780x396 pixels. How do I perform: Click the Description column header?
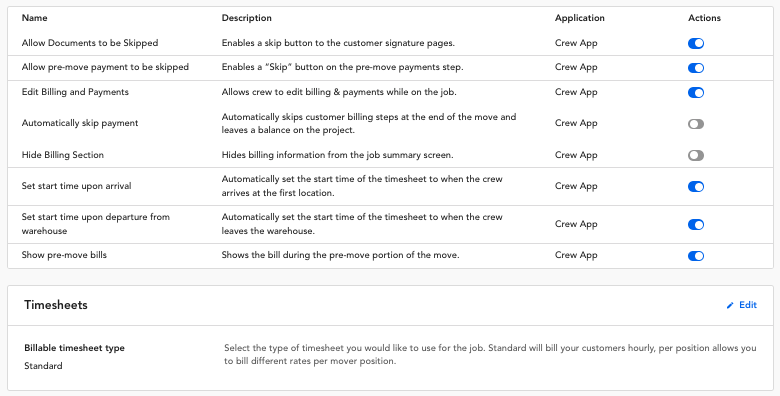pos(247,18)
